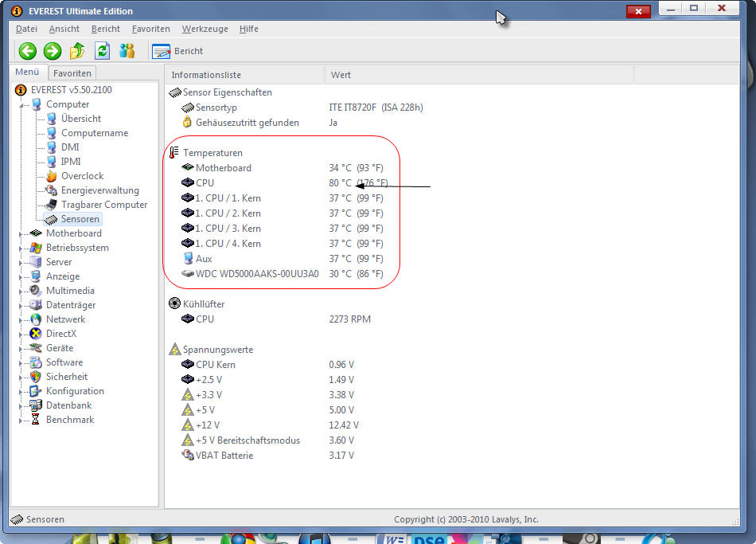The image size is (756, 544).
Task: Click the users toolbar icon
Action: [127, 51]
